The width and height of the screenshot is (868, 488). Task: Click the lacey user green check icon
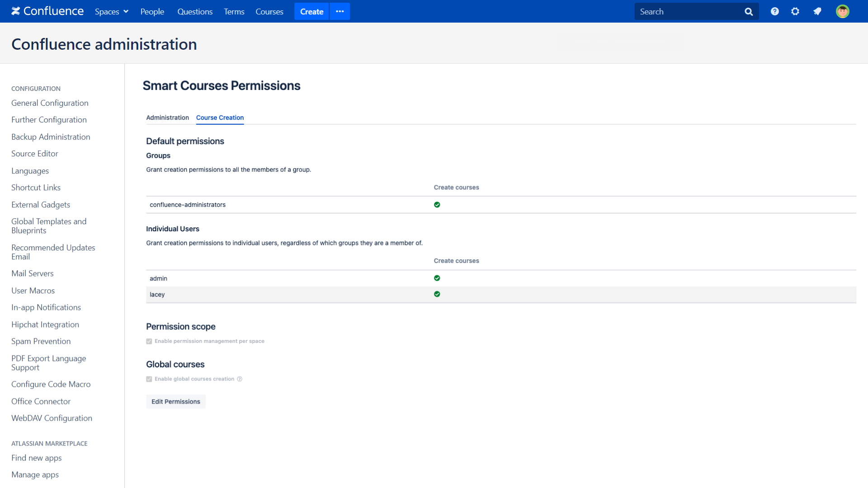tap(437, 294)
